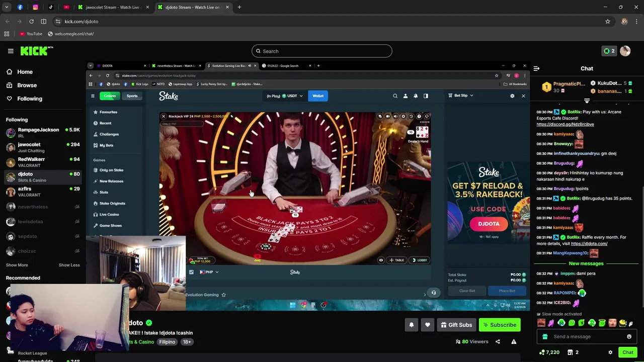Open web.omegle.onl bookmark
This screenshot has width=644, height=362.
(70, 34)
